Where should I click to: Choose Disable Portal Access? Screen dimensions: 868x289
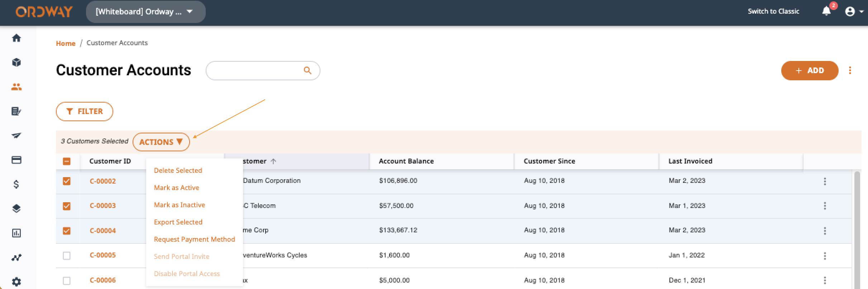click(187, 274)
